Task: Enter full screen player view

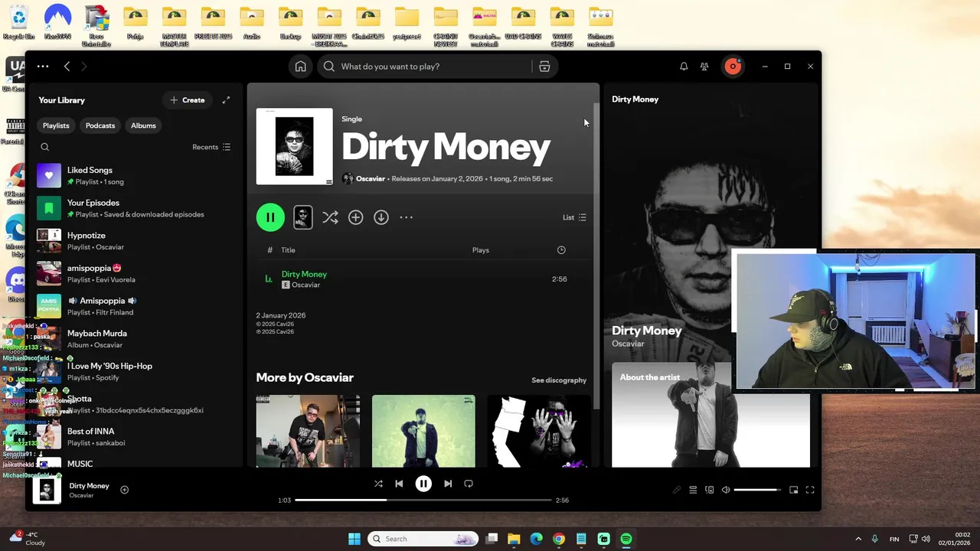Action: [x=810, y=490]
